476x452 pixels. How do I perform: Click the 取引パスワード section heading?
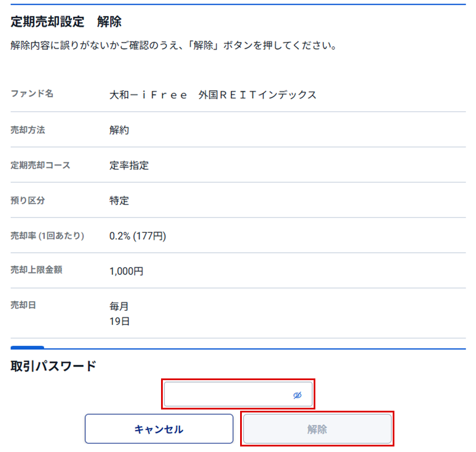pos(53,367)
